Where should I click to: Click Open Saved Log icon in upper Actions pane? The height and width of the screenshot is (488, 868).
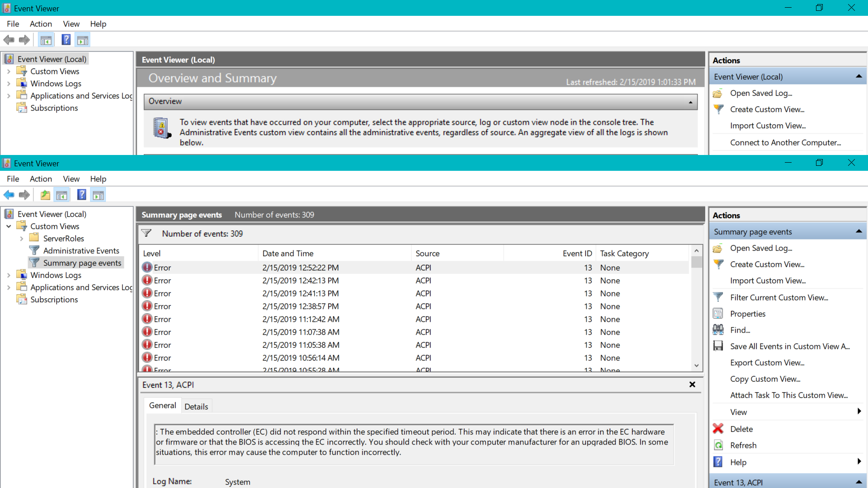tap(718, 93)
